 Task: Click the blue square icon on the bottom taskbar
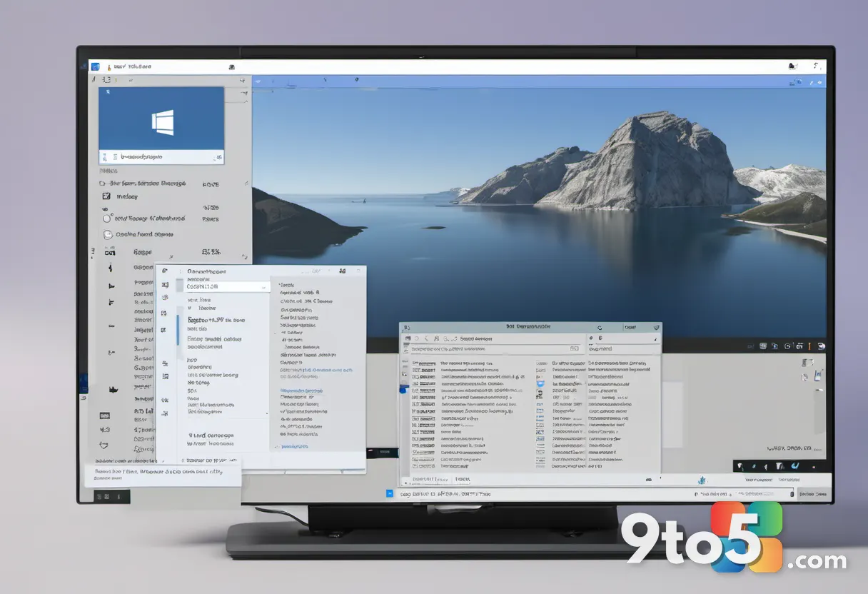390,493
